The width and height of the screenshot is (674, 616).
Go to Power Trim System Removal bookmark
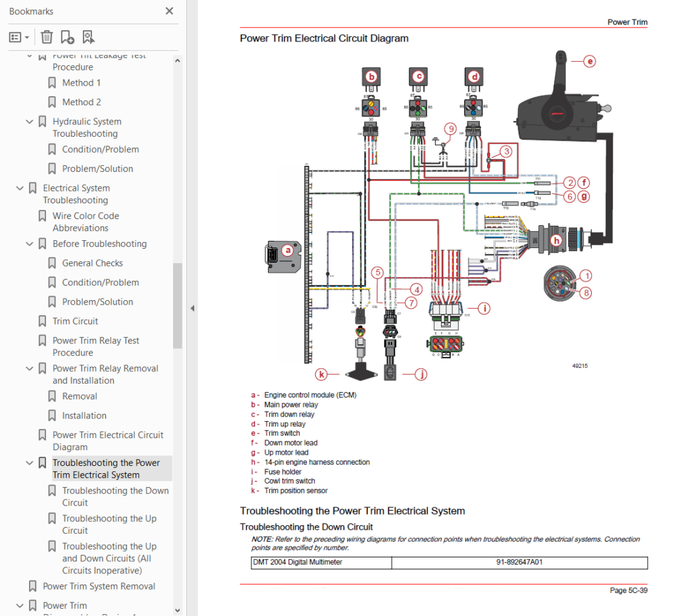coord(99,586)
